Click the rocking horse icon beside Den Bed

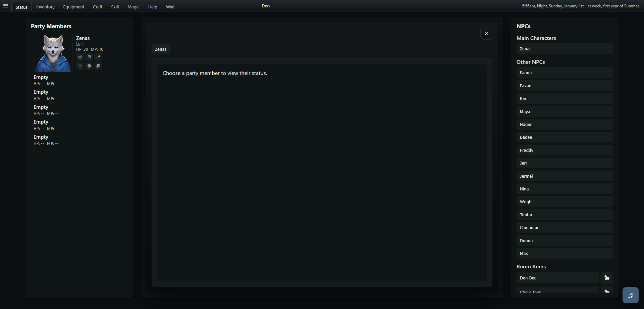tap(607, 278)
